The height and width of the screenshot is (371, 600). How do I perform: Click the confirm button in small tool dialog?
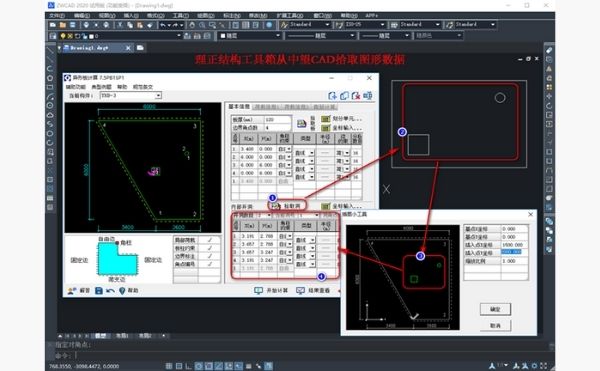click(495, 309)
